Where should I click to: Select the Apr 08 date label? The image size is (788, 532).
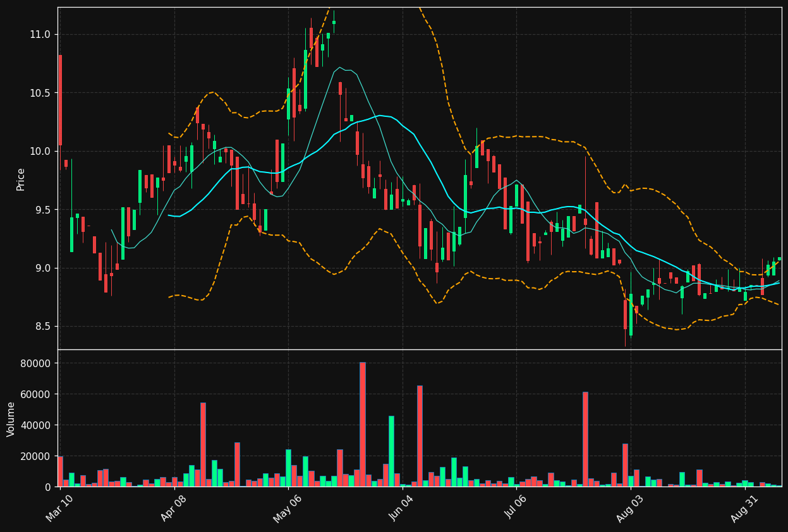coord(173,508)
